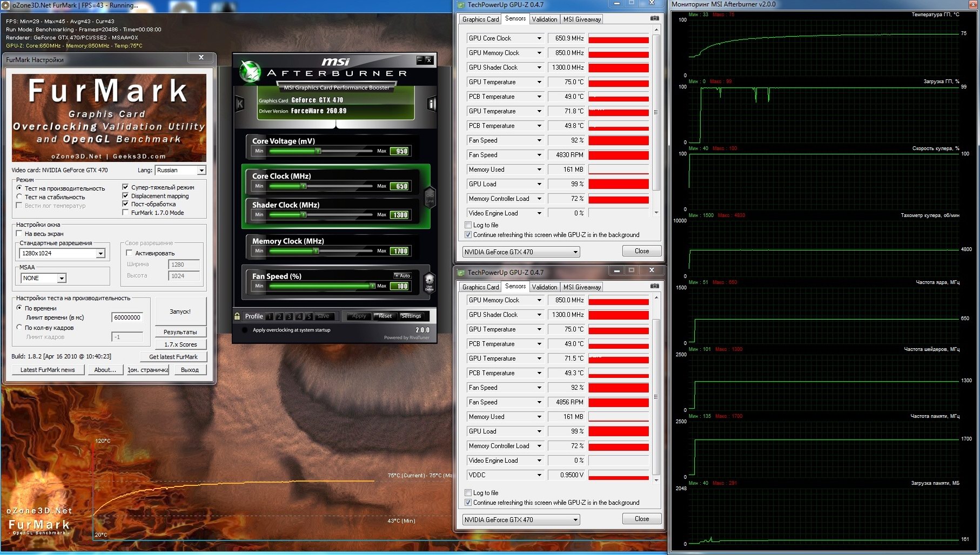980x555 pixels.
Task: Open the FurMark Lang dropdown set to Russian
Action: point(180,170)
